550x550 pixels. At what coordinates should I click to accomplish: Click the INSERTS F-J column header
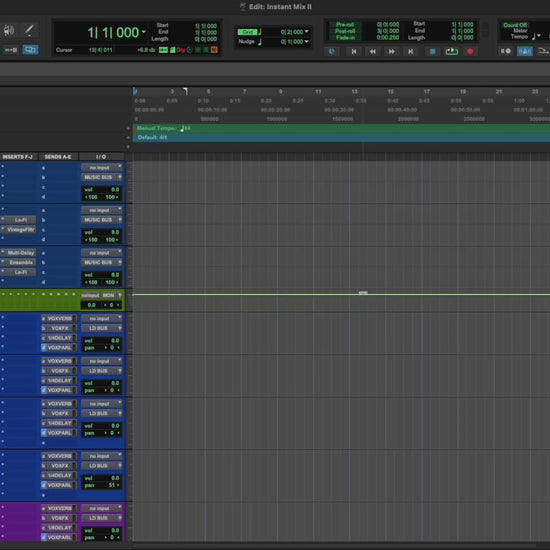click(x=18, y=157)
